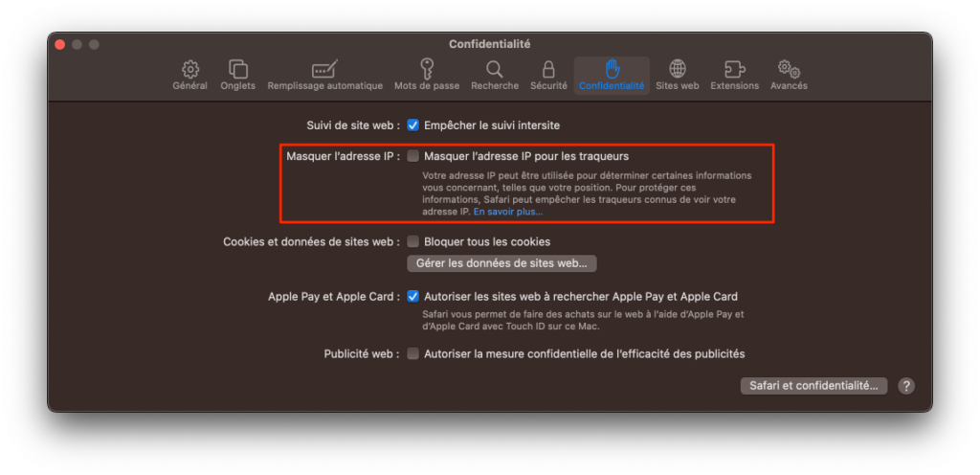
Task: Close the Confidentialité window with red button
Action: (x=60, y=44)
